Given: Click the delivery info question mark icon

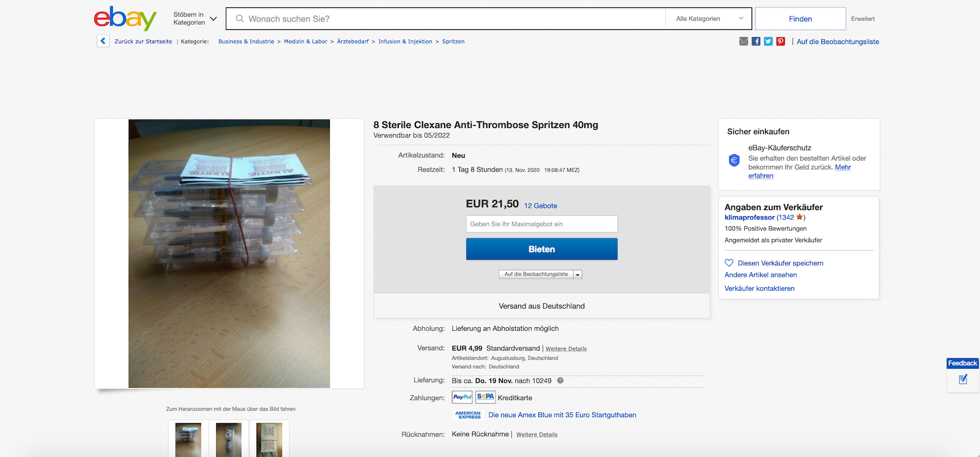Looking at the screenshot, I should 560,380.
